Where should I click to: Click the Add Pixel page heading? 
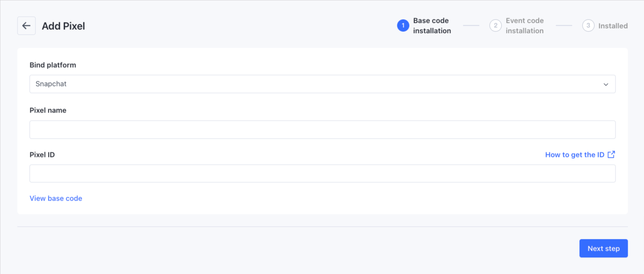64,26
